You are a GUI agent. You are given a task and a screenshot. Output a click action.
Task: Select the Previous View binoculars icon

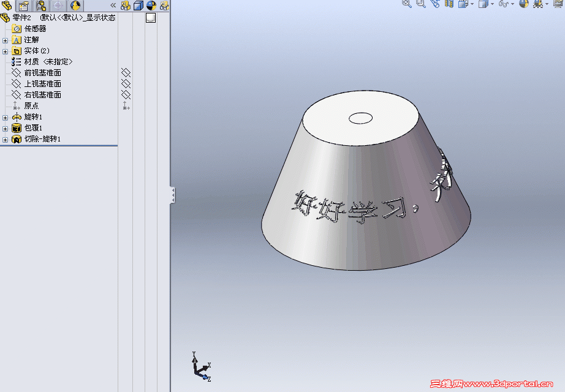tap(434, 4)
